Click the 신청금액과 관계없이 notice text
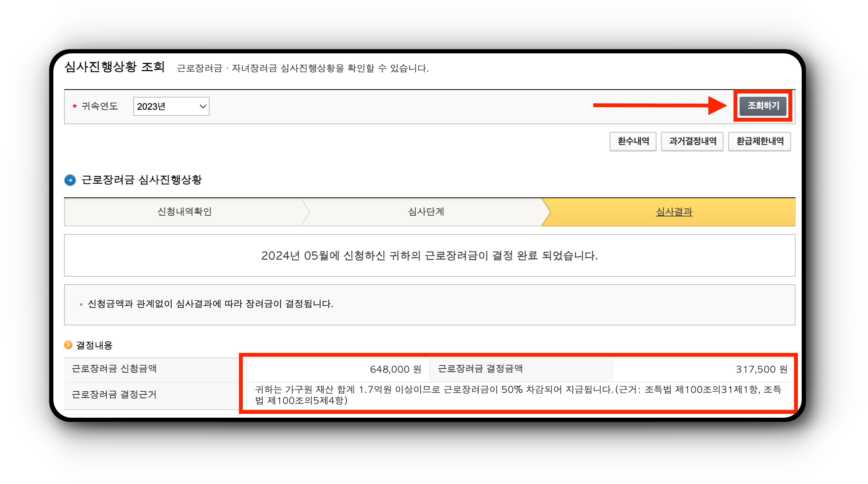The height and width of the screenshot is (484, 868). pos(210,304)
